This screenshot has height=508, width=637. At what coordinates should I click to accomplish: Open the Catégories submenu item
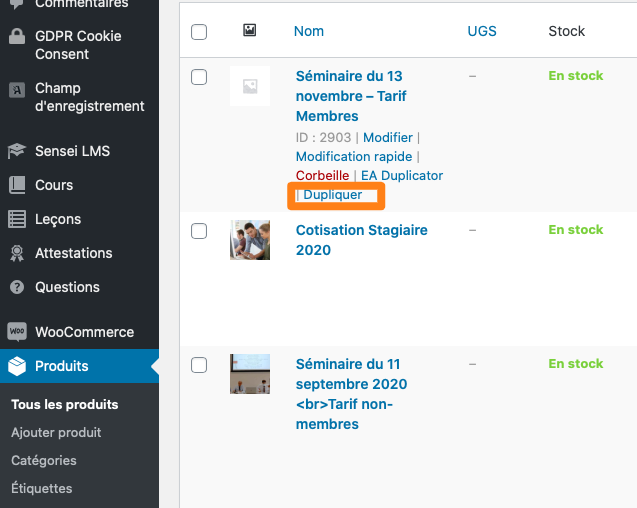(44, 460)
